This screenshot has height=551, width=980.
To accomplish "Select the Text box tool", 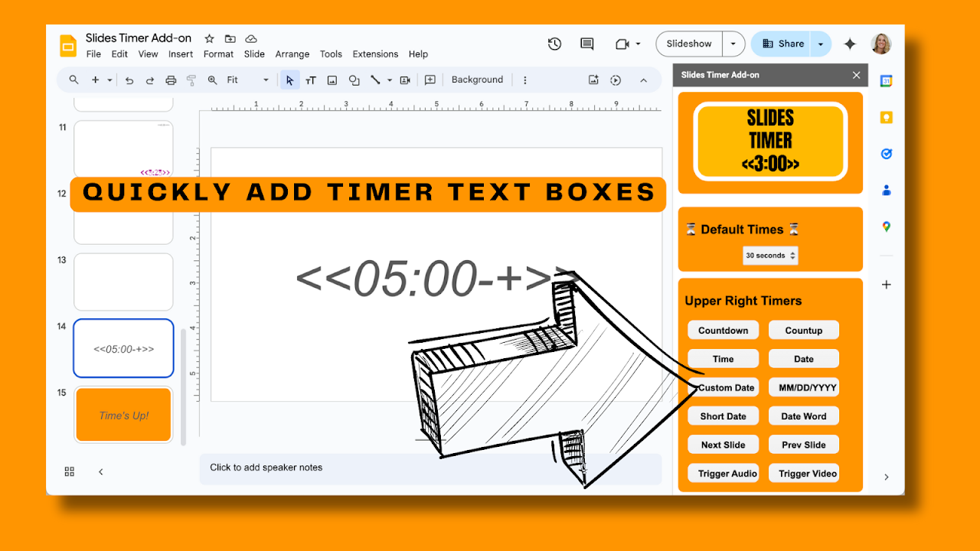I will pyautogui.click(x=311, y=80).
